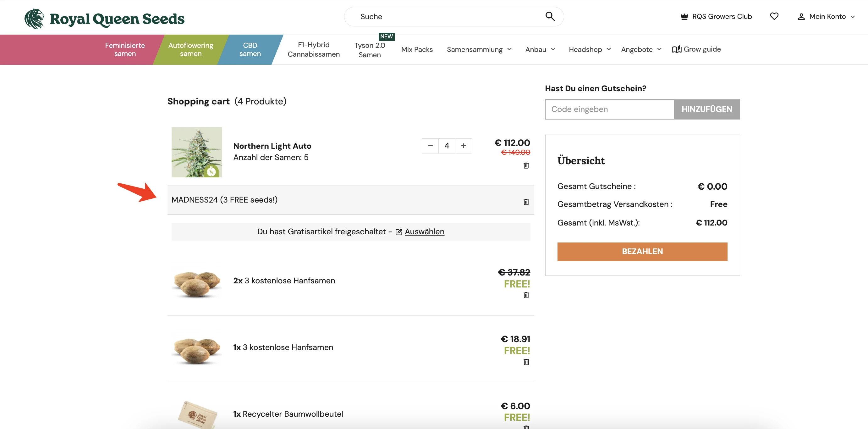Open Mix Packs page
This screenshot has height=429, width=868.
coord(417,50)
